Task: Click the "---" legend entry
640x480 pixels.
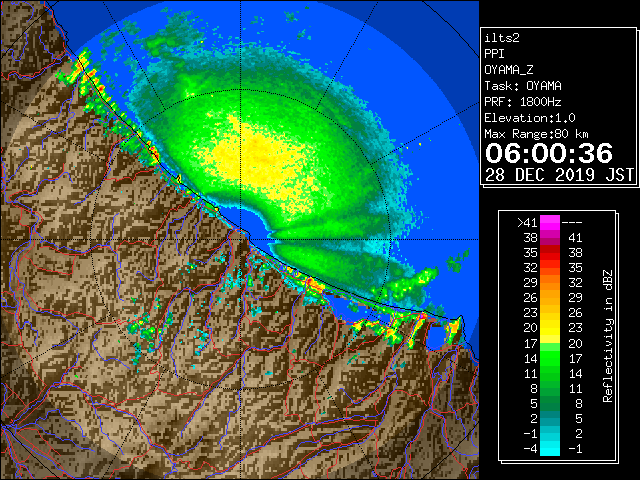Action: (x=572, y=223)
